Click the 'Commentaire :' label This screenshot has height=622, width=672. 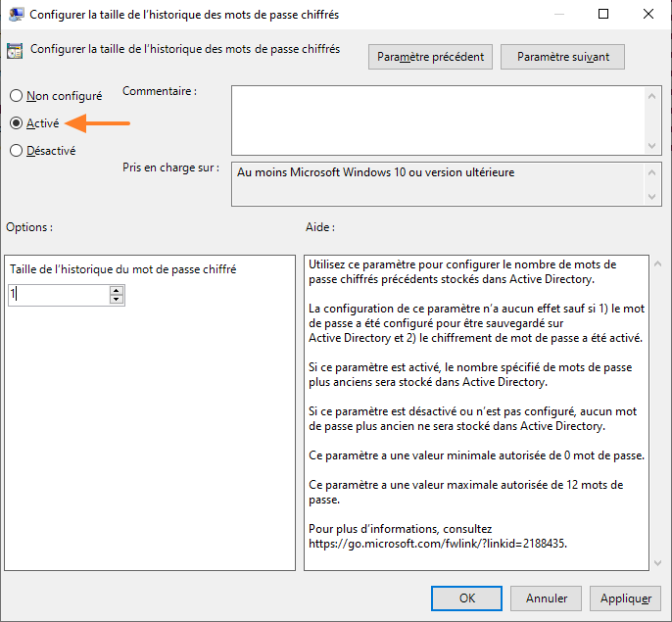click(x=160, y=91)
